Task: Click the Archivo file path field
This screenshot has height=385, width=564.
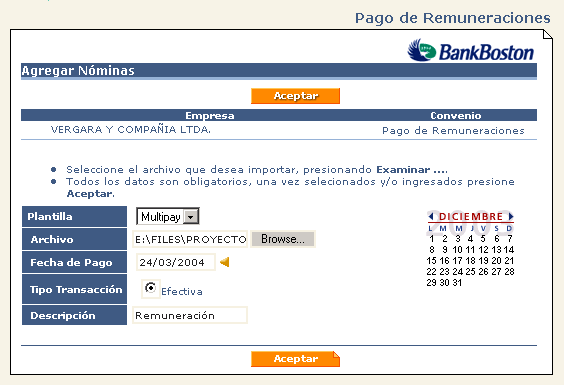Action: click(190, 239)
